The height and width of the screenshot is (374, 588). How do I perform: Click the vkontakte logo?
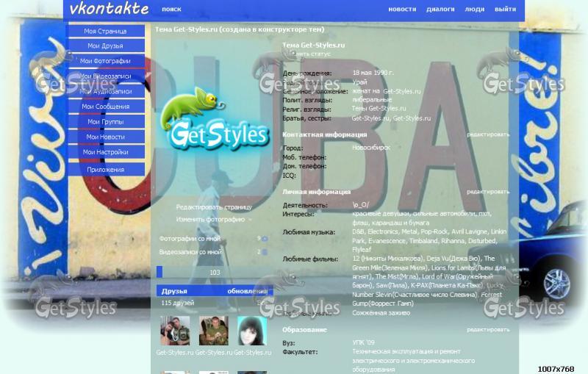pos(109,9)
